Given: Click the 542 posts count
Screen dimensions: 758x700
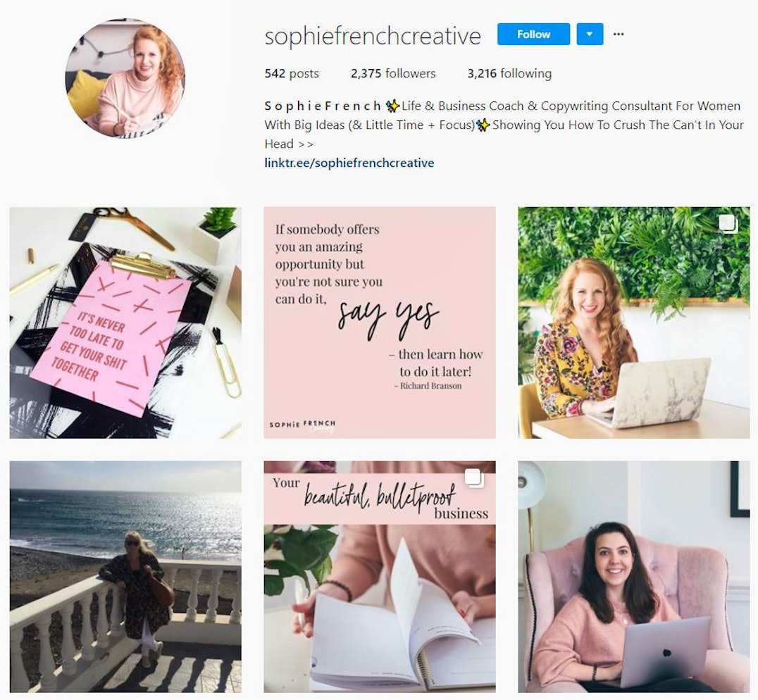Looking at the screenshot, I should 292,73.
